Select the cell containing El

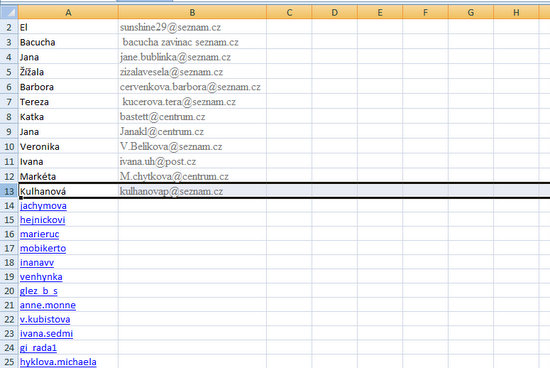(x=68, y=27)
